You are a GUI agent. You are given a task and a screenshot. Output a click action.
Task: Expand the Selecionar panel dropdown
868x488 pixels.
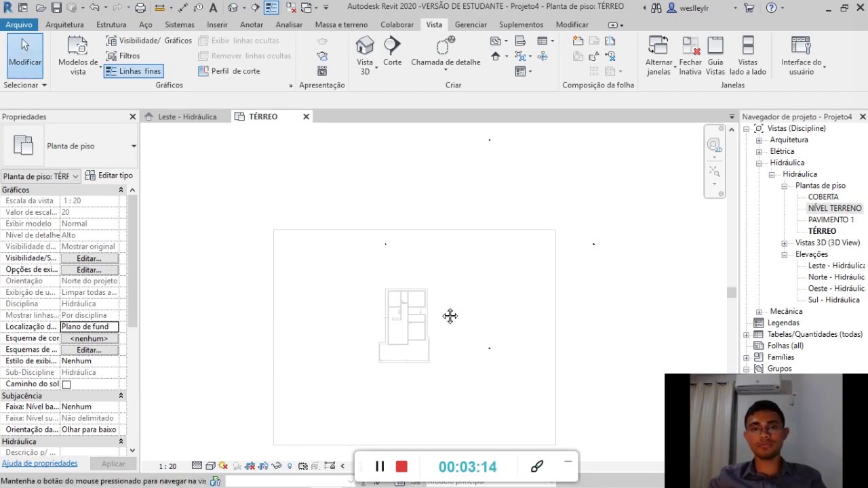tap(25, 85)
